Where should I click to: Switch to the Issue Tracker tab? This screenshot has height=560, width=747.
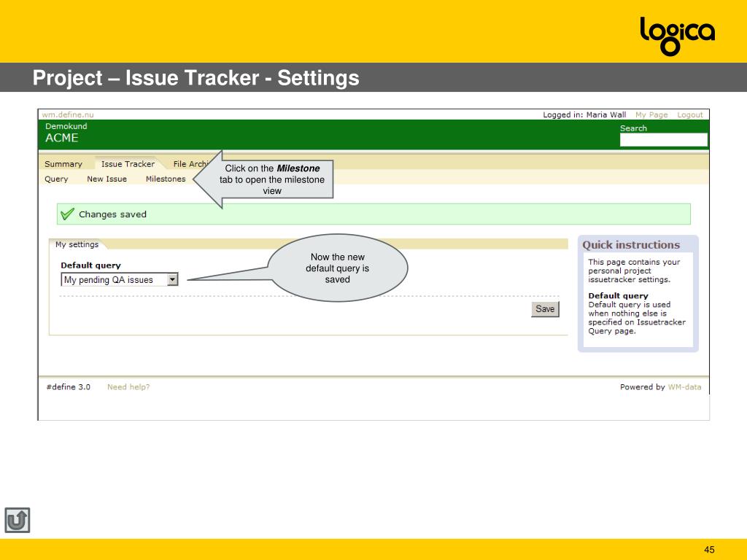(128, 164)
